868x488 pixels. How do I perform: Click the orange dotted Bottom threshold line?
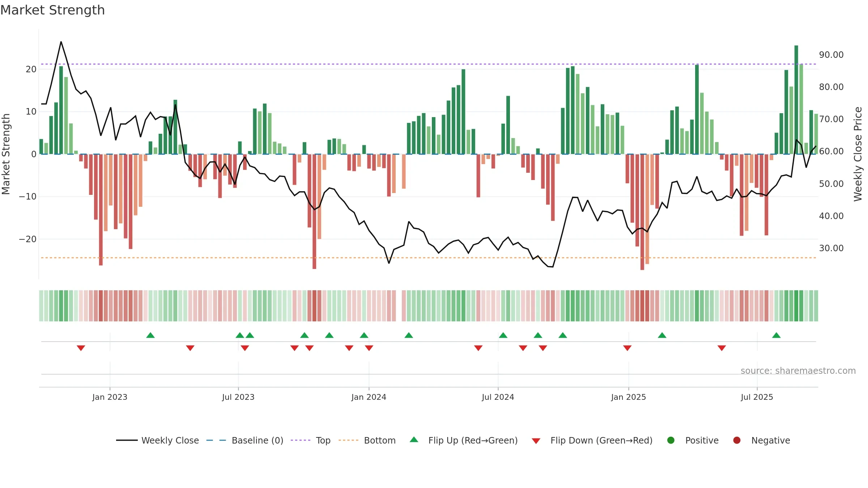[429, 258]
